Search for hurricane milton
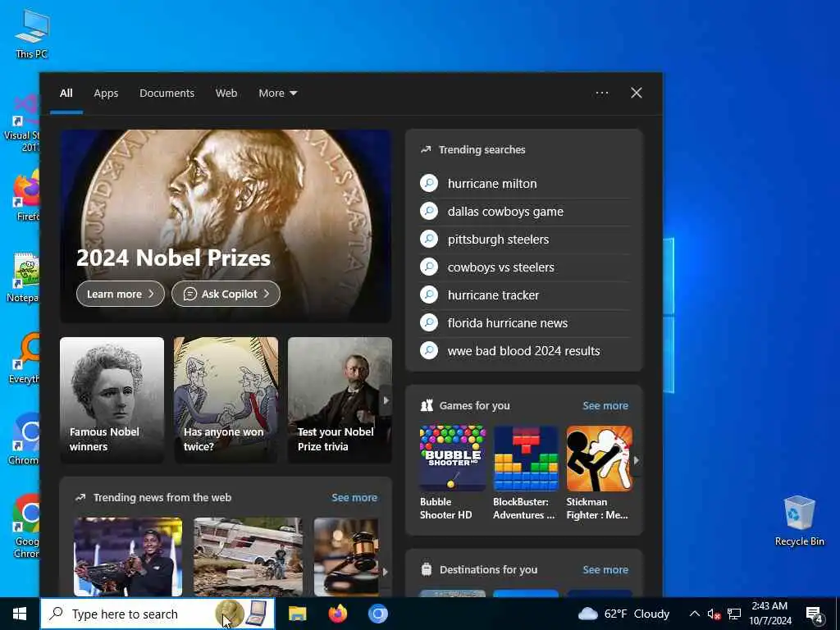Viewport: 840px width, 630px height. pos(524,184)
